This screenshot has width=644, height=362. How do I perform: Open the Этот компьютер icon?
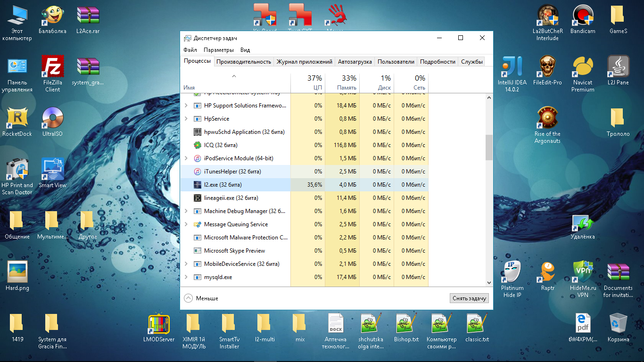tap(17, 23)
